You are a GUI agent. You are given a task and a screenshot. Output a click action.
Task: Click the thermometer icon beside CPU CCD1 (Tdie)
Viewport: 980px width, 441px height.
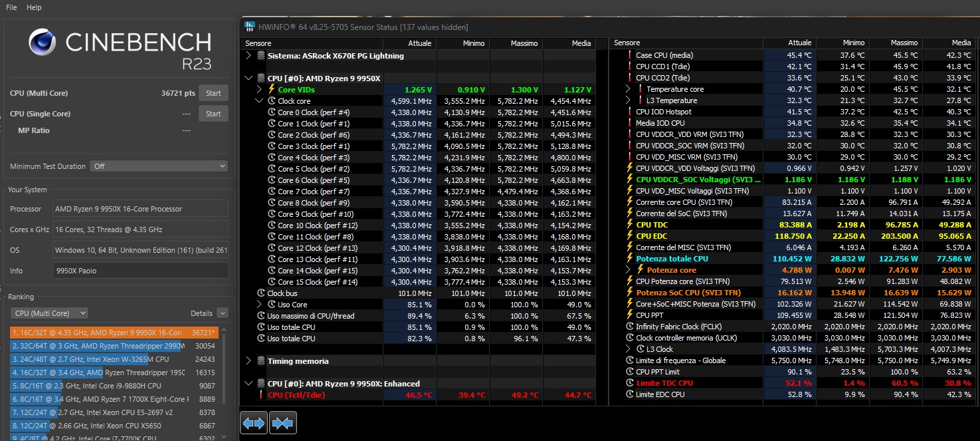pos(630,67)
